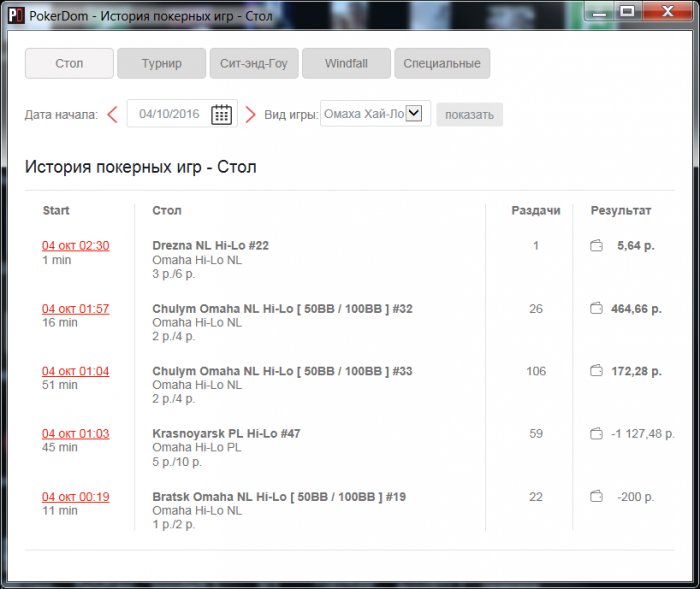The height and width of the screenshot is (589, 700).
Task: Click hands count 22
Action: point(536,497)
